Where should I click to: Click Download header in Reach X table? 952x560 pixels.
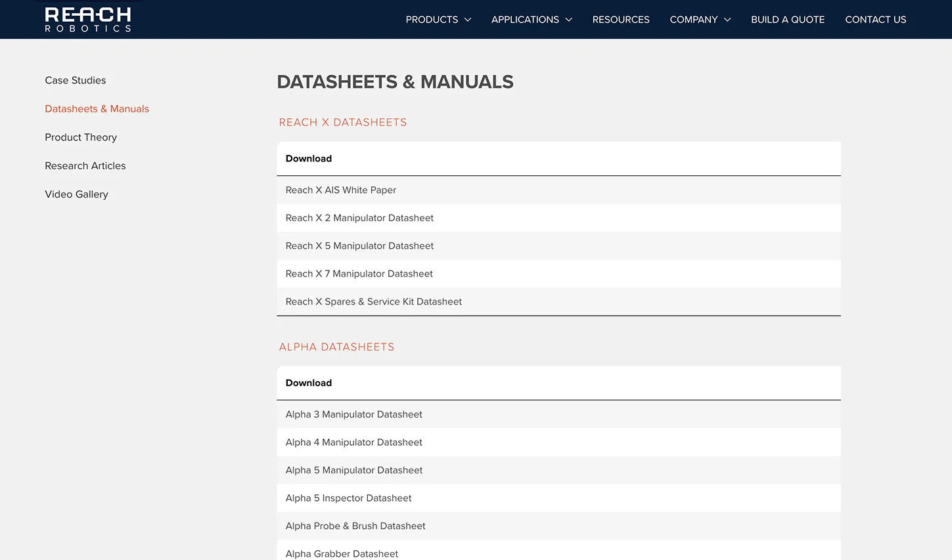point(309,158)
